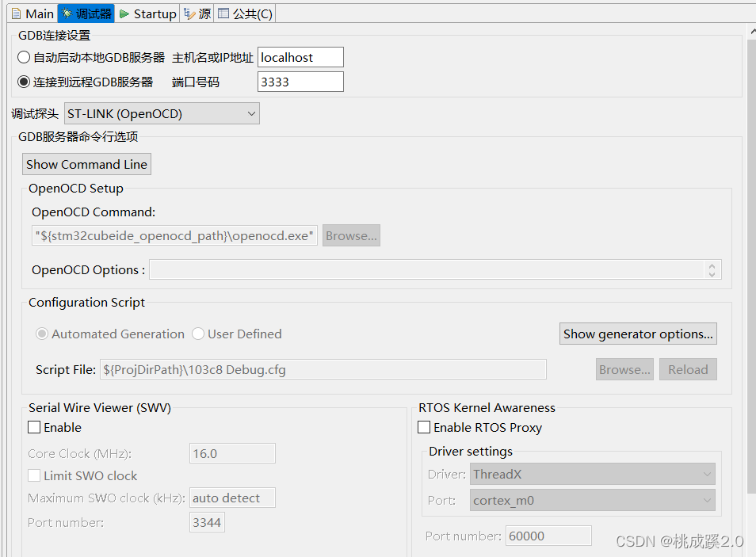The image size is (756, 557).
Task: Click SWV Port number 3344 field
Action: (208, 522)
